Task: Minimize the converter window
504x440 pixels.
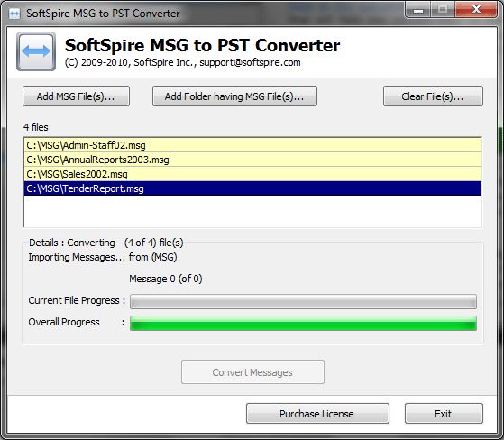Action: [418, 11]
